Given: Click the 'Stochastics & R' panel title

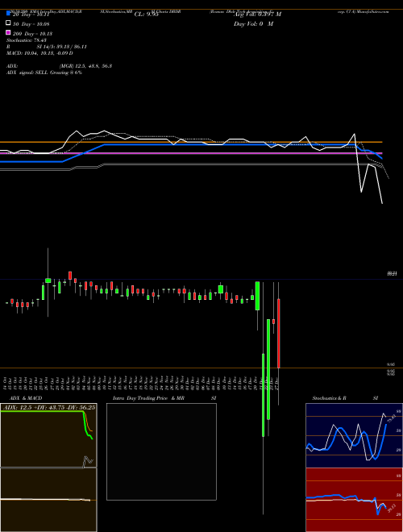Looking at the screenshot, I should (x=330, y=398).
